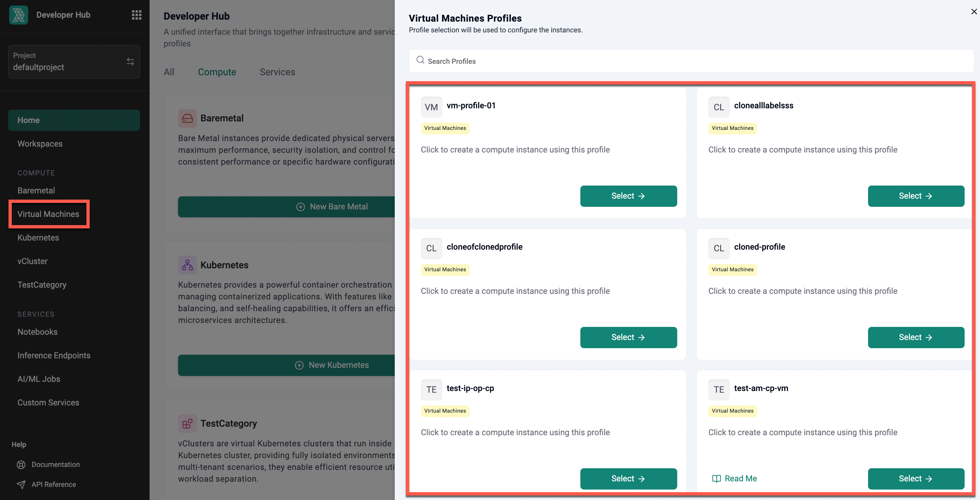980x500 pixels.
Task: Focus the Search Profiles field
Action: point(691,61)
